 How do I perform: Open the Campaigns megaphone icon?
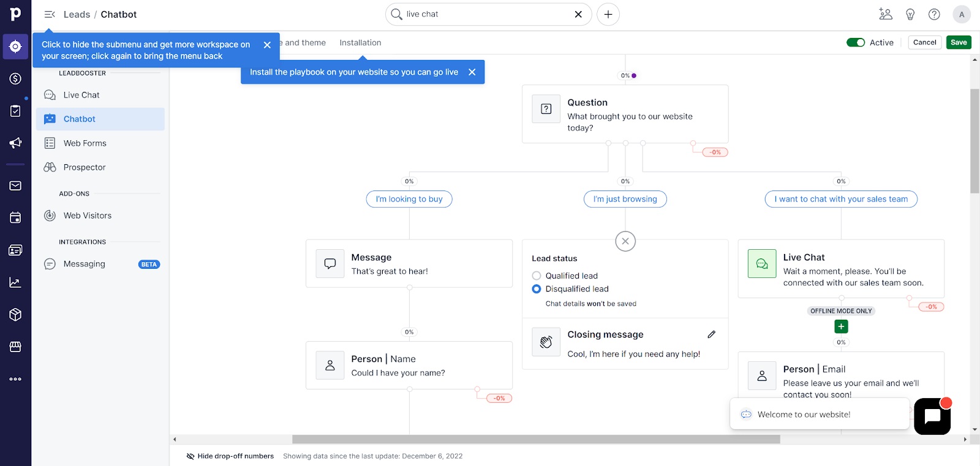click(15, 143)
